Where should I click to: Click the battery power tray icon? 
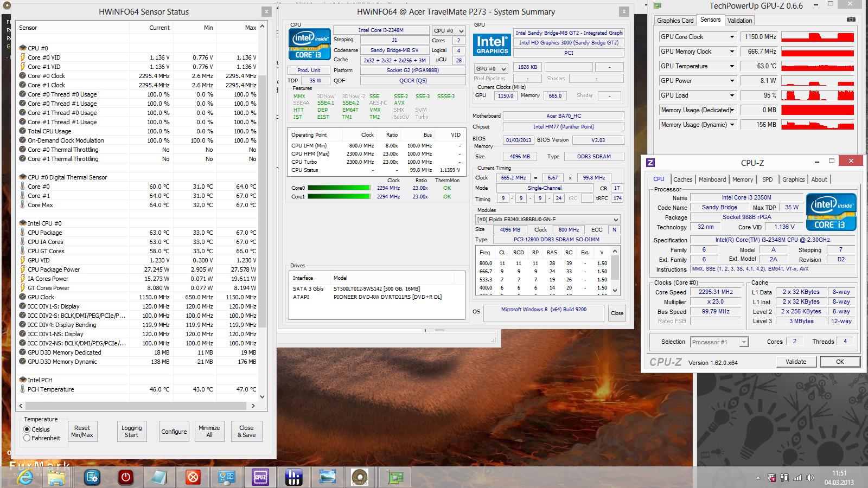[x=784, y=478]
